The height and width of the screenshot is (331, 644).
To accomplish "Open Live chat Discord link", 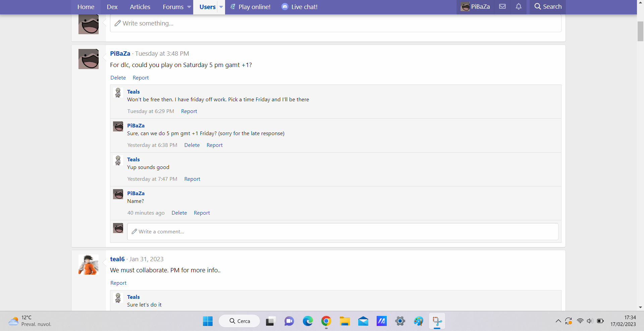I will 300,7.
